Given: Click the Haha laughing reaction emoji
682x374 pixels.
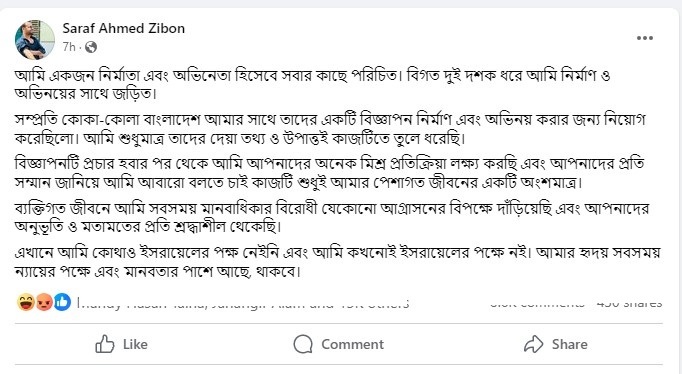Looking at the screenshot, I should tap(26, 302).
